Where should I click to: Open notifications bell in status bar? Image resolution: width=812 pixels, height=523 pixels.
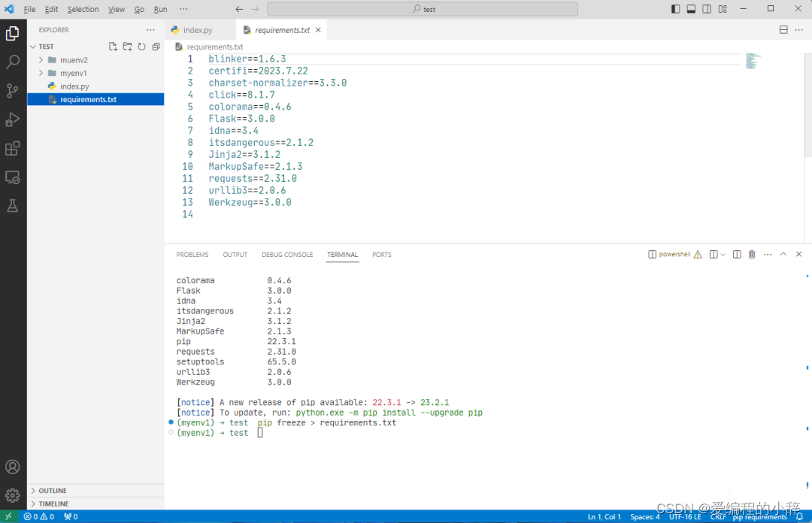coord(799,517)
